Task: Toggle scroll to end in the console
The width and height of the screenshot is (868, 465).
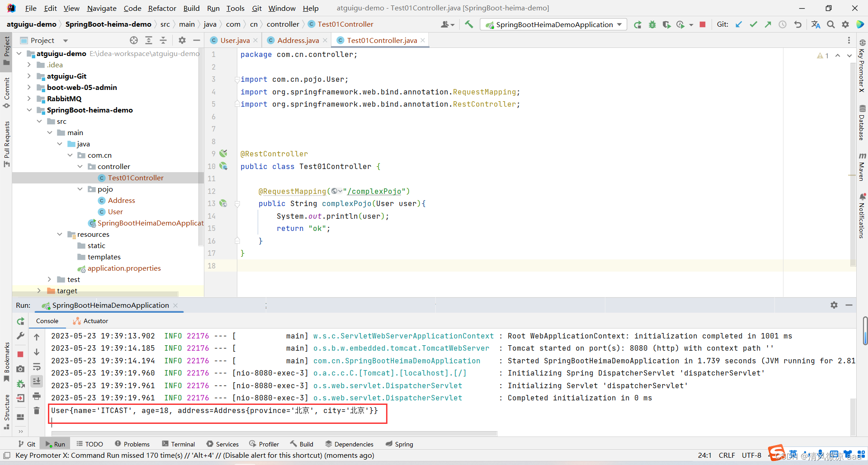Action: coord(37,381)
